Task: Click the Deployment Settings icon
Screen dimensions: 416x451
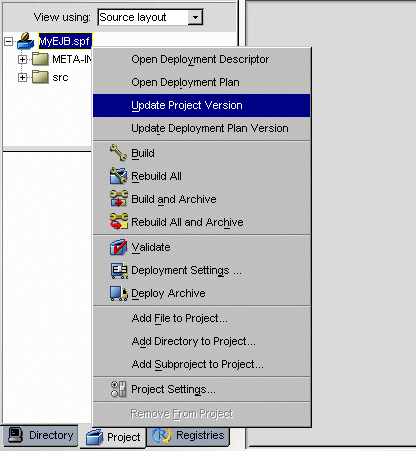Action: pyautogui.click(x=119, y=270)
